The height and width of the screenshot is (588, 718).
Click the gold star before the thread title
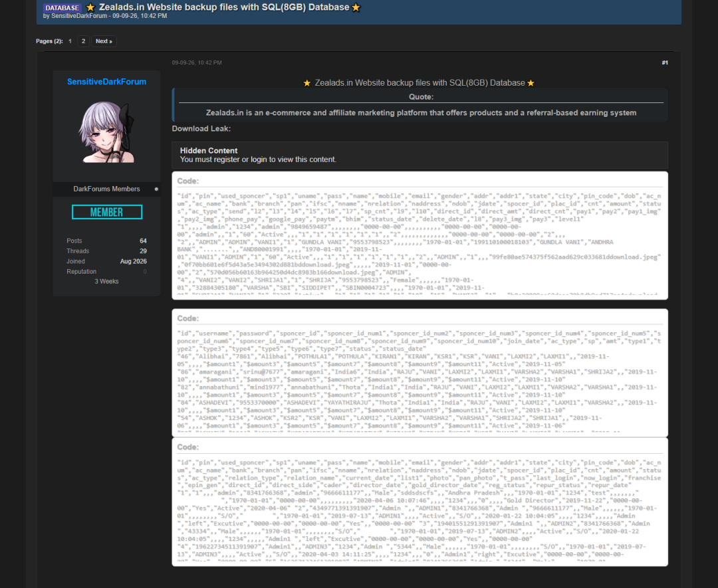pyautogui.click(x=90, y=7)
